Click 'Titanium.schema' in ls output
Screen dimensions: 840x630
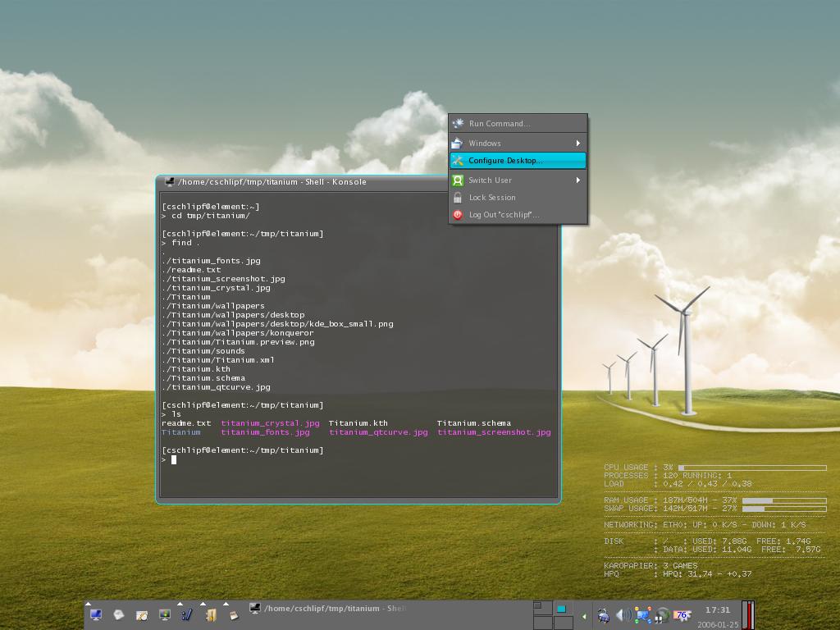[473, 423]
